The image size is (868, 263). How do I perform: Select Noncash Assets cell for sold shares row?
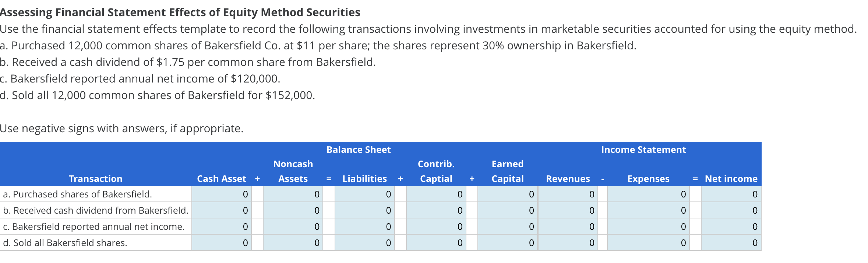tap(293, 243)
